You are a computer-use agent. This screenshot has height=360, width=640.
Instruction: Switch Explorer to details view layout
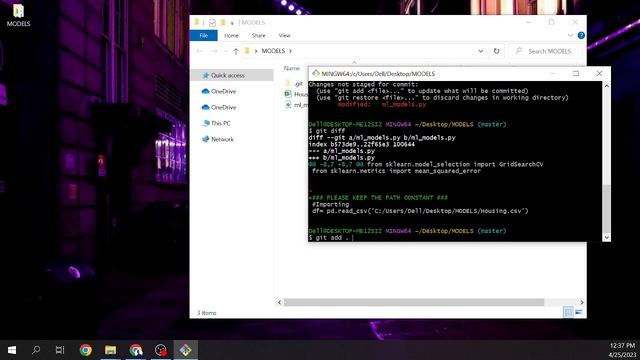click(568, 312)
